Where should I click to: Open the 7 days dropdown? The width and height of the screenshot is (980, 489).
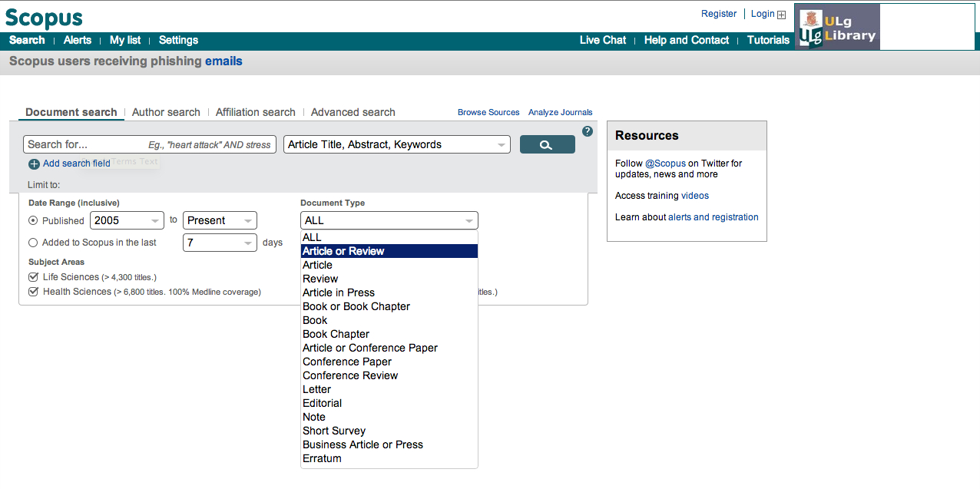pos(220,243)
